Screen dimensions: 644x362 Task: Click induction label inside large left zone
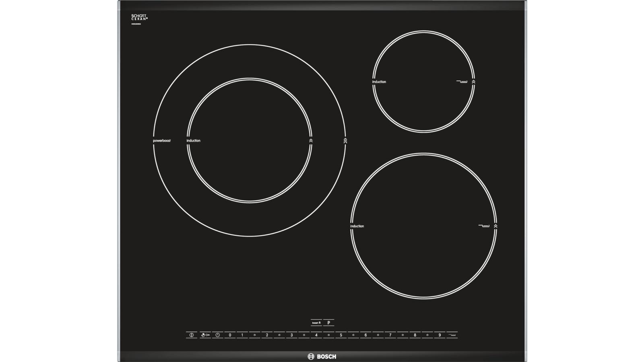pos(193,141)
